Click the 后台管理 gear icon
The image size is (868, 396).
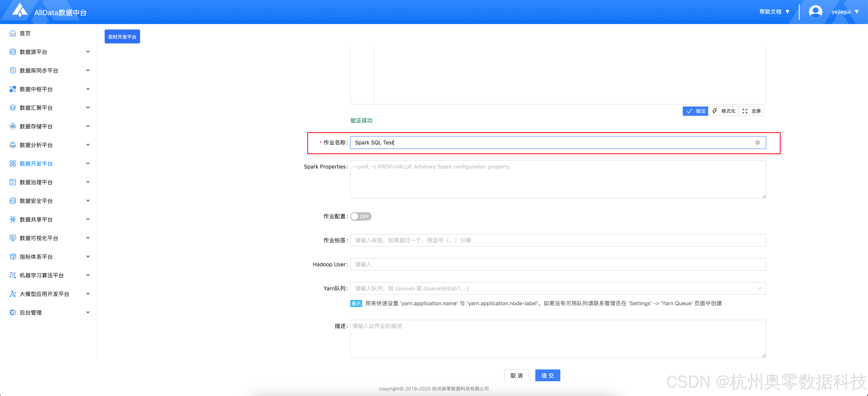coord(13,312)
